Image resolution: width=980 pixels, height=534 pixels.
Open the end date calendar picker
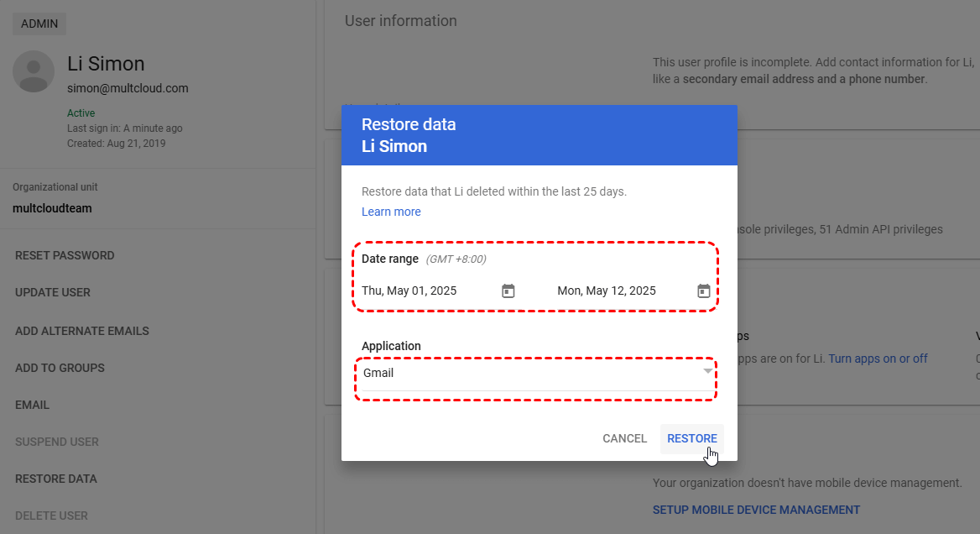coord(704,291)
